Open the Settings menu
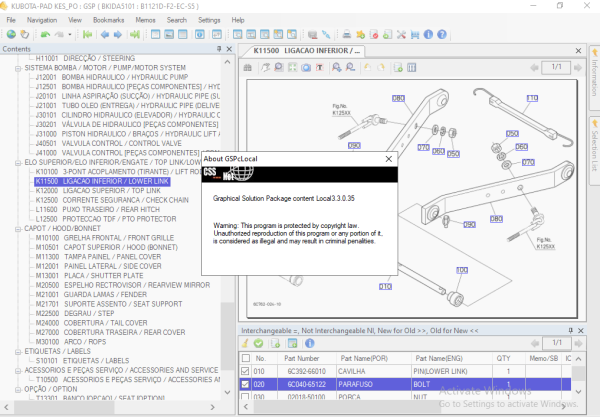The width and height of the screenshot is (600, 417). tap(209, 20)
